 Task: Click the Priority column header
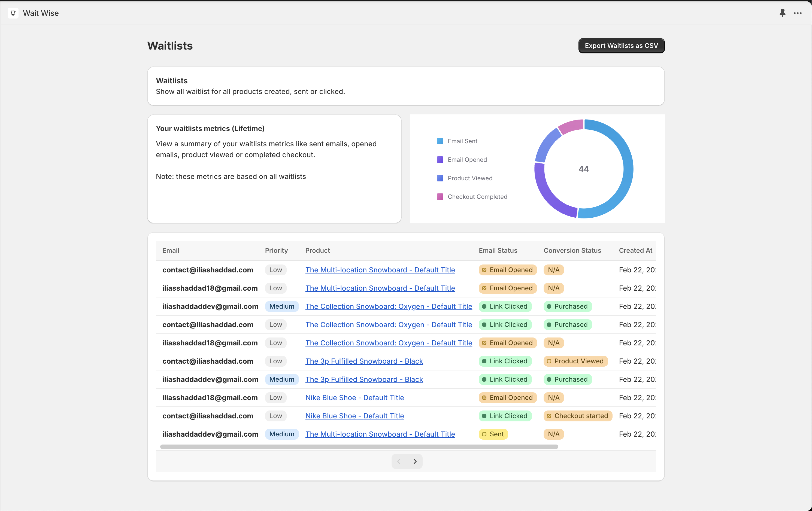click(x=276, y=250)
